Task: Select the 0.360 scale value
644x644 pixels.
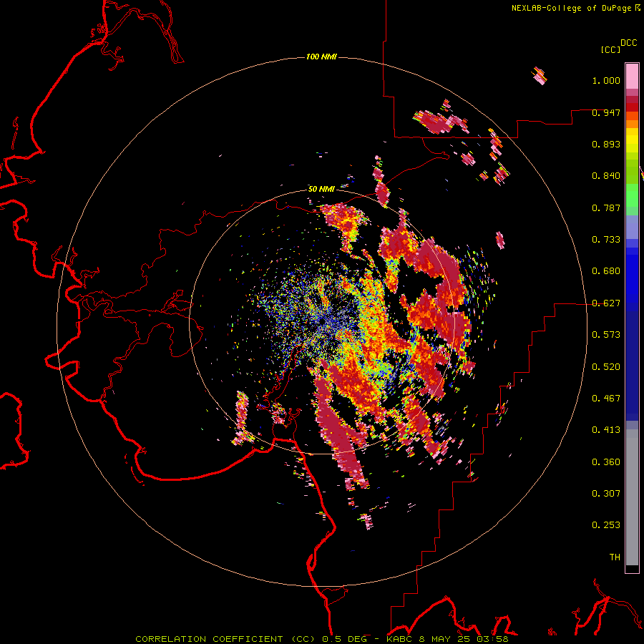Action: coord(606,462)
